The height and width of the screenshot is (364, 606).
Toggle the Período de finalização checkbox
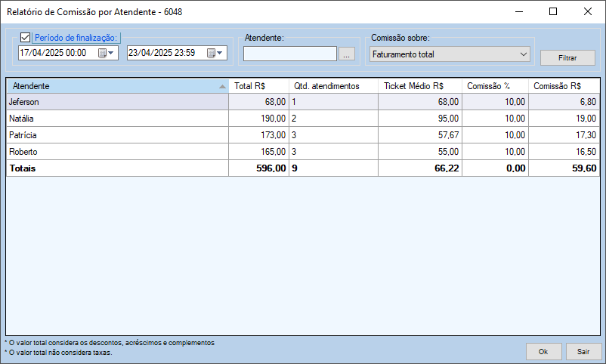26,38
